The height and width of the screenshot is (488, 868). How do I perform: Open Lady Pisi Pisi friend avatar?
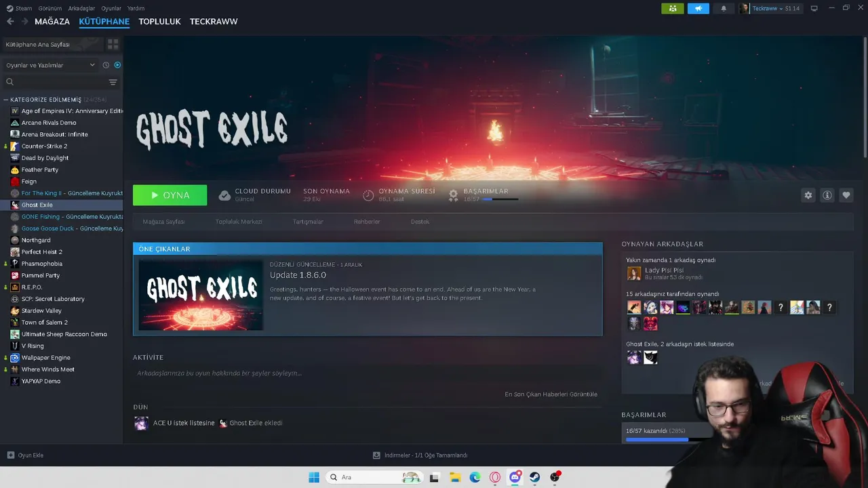point(634,273)
